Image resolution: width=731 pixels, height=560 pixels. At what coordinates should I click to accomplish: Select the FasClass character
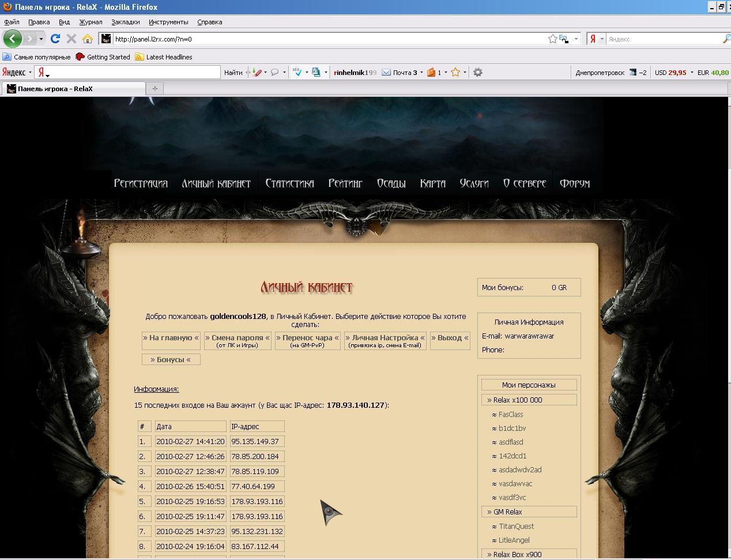tap(511, 414)
